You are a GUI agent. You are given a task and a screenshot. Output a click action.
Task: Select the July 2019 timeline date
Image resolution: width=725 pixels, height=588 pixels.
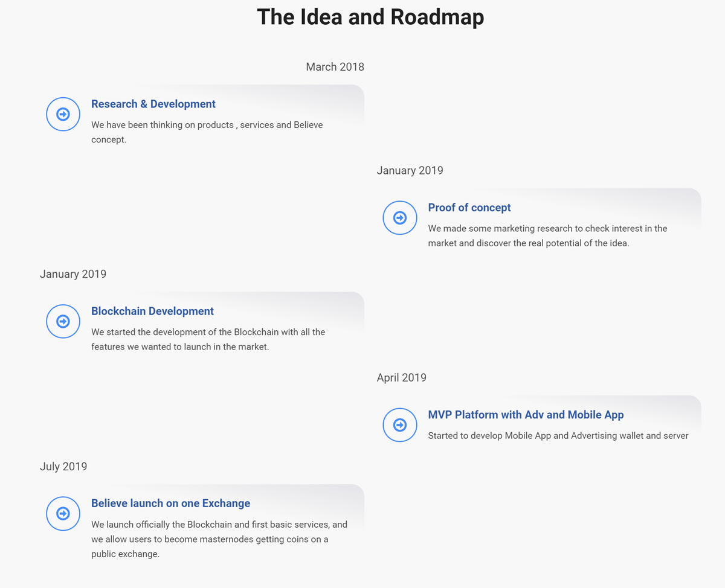pos(63,467)
